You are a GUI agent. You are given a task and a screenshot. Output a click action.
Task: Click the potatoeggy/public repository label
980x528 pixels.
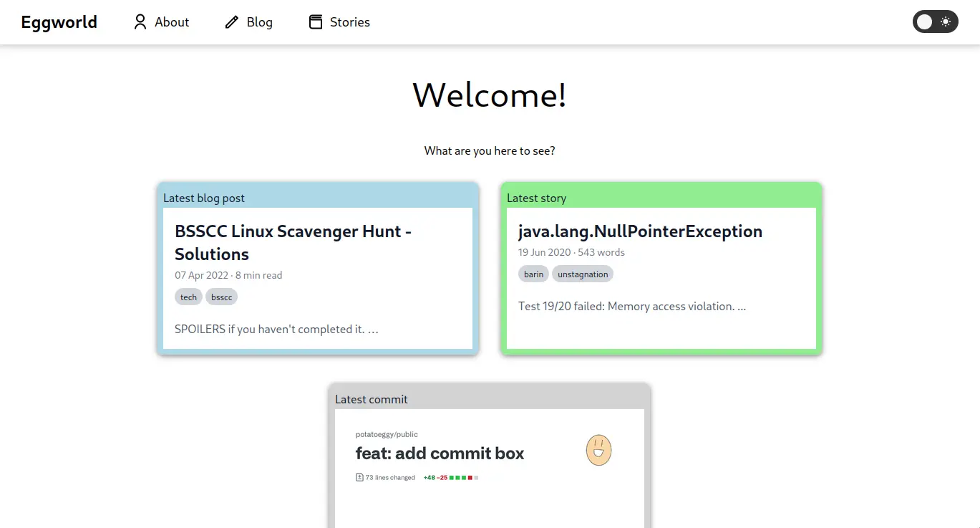pos(387,434)
